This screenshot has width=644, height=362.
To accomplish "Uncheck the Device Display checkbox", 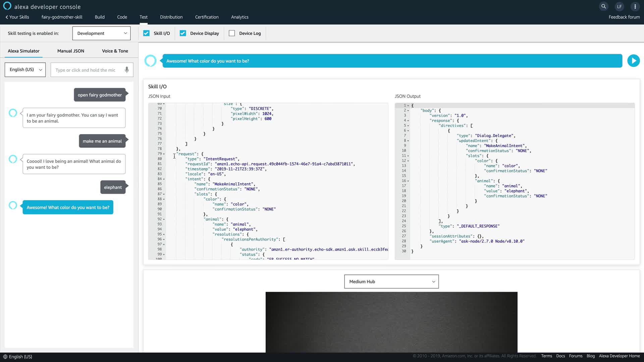I will click(183, 33).
